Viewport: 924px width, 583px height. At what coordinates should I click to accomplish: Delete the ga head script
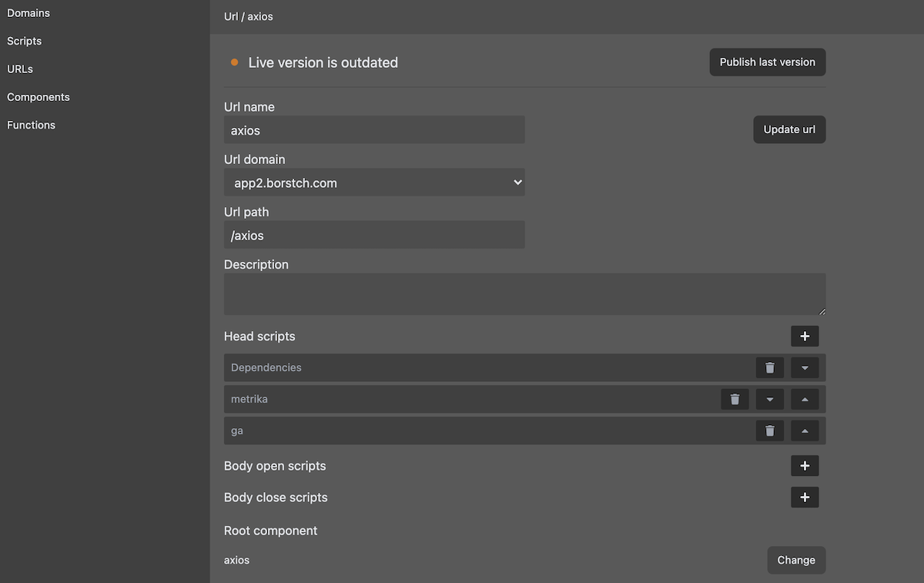click(770, 431)
